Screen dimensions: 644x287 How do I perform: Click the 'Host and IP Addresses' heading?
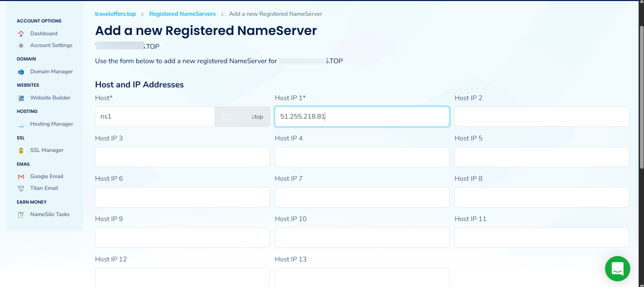pyautogui.click(x=139, y=85)
